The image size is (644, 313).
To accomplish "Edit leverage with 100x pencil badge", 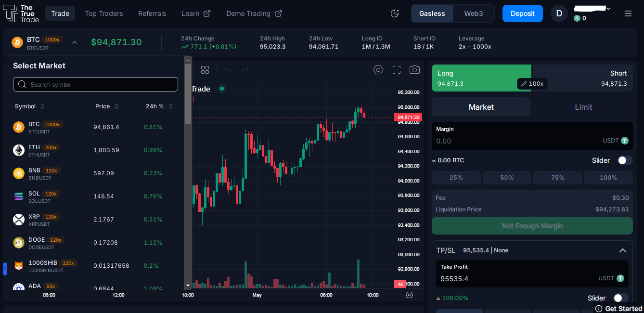I will 532,84.
